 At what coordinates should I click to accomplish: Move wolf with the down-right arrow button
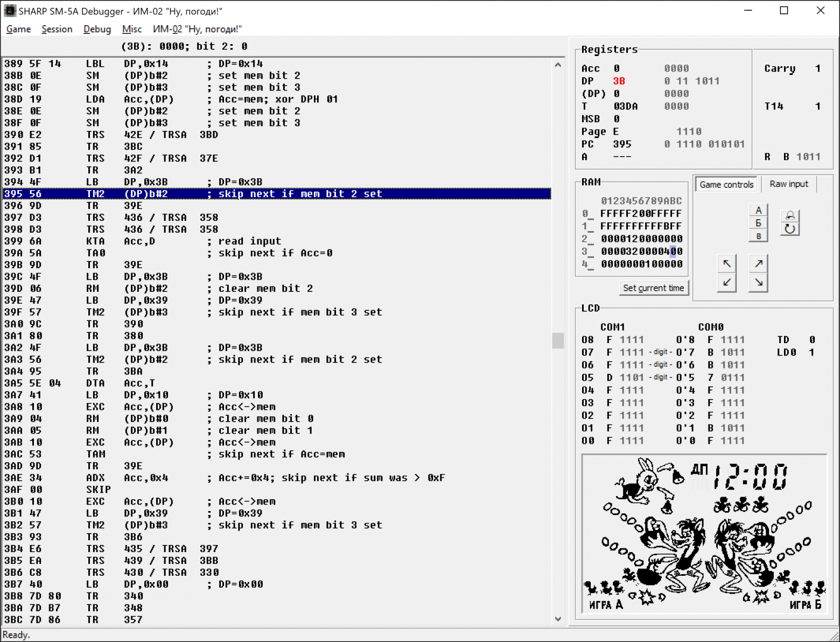tap(758, 282)
